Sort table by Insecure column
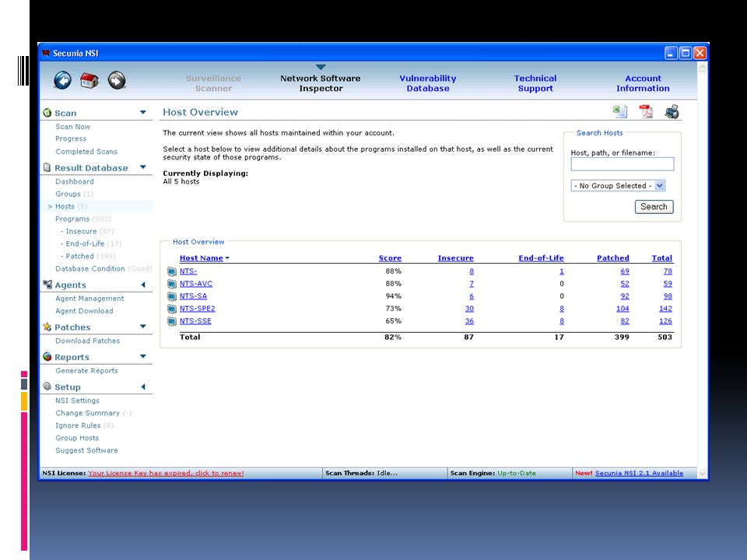Screen dimensions: 747x560 (x=456, y=258)
